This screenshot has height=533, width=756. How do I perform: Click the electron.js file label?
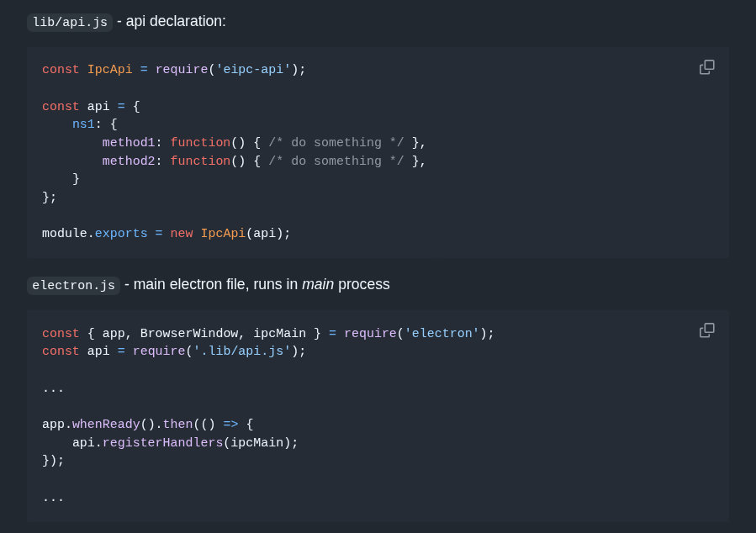point(73,285)
